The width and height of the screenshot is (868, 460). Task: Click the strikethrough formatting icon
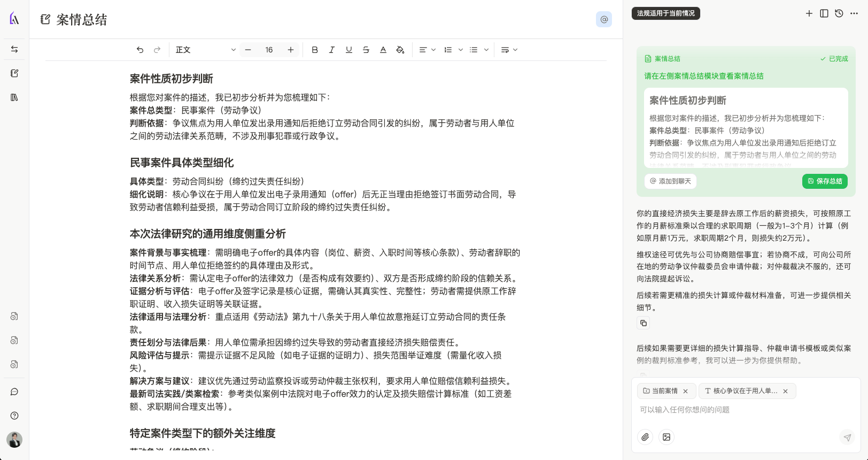366,50
